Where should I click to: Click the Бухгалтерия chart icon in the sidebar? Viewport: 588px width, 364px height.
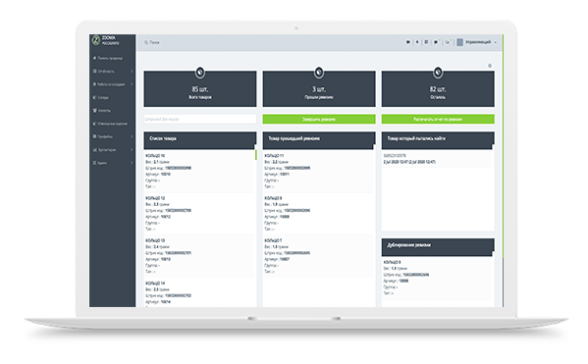pos(94,149)
